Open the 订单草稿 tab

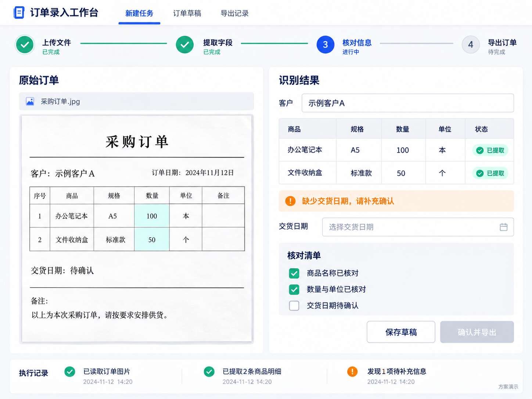point(187,14)
